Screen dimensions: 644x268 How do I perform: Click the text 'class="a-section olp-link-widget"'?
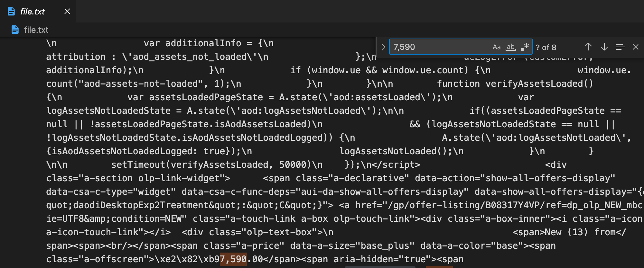click(x=135, y=178)
